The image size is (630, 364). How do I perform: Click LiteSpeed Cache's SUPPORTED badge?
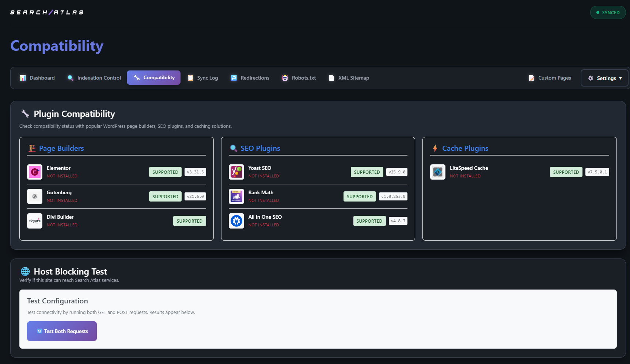point(566,172)
